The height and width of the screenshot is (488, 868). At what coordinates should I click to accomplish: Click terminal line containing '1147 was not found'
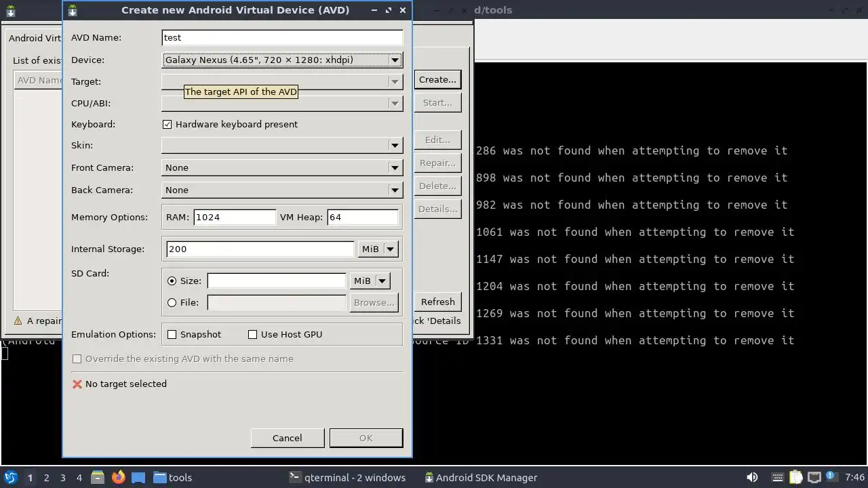635,259
